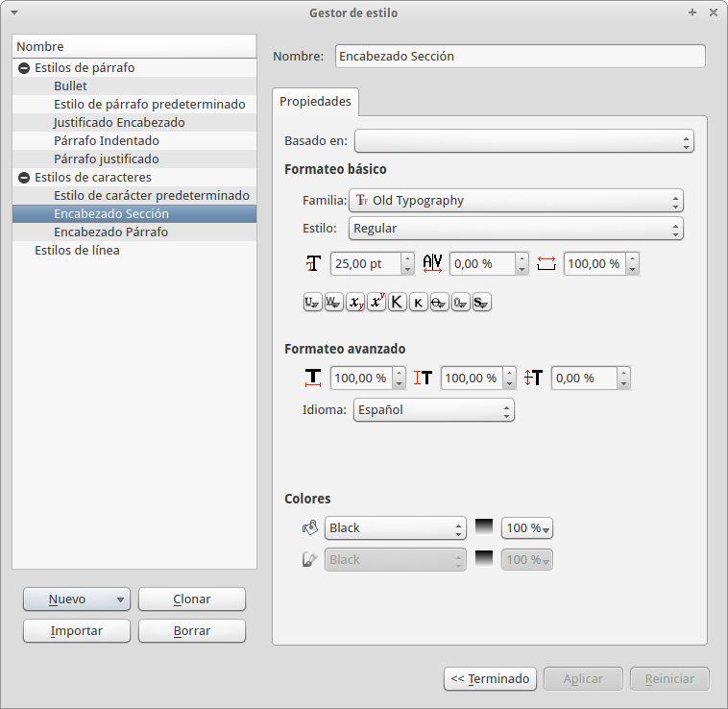Open the fill color Black dropdown
Screen dimensions: 728x709
point(395,528)
